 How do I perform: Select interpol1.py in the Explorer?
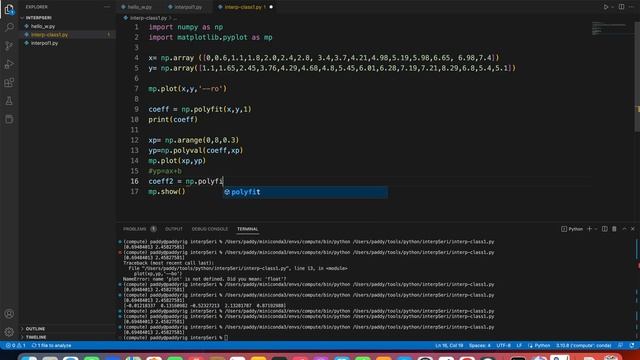pyautogui.click(x=68, y=43)
